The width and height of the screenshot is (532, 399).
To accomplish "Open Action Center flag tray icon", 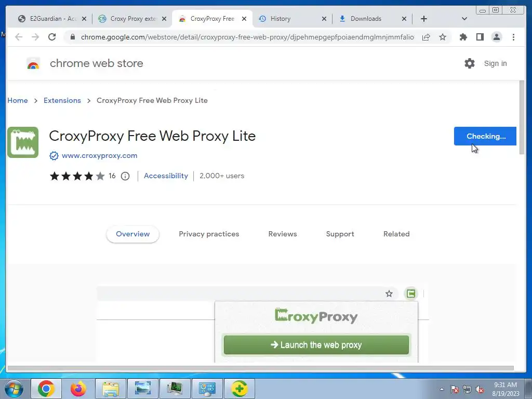I will click(x=454, y=390).
